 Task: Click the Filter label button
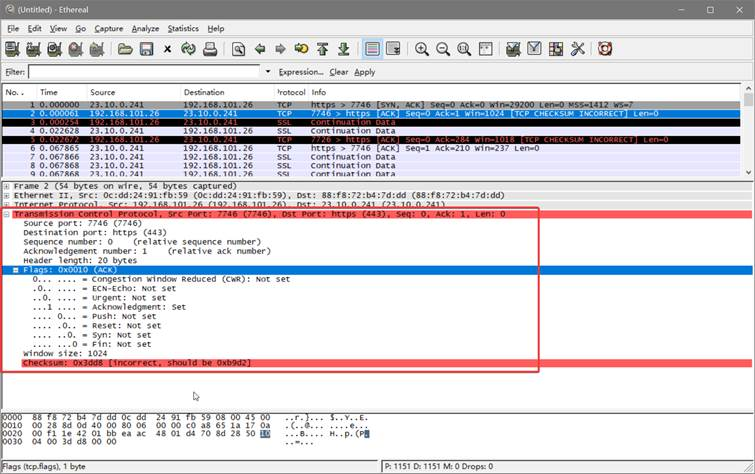15,72
